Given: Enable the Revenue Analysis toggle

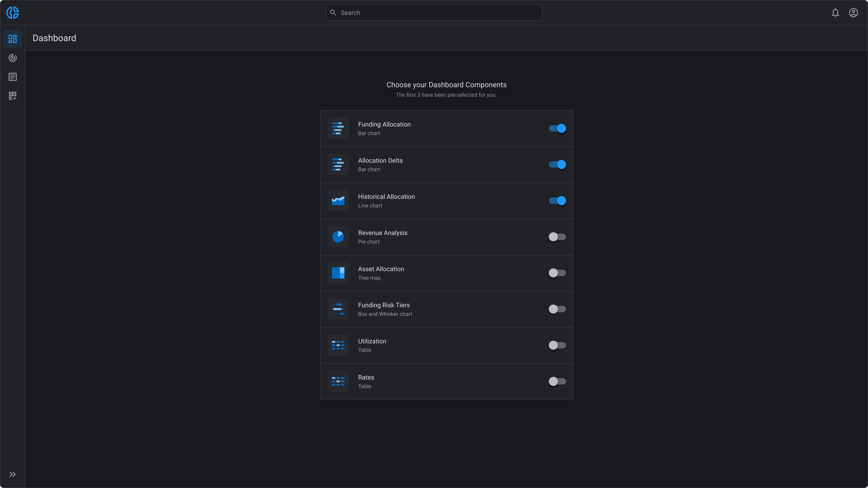Looking at the screenshot, I should click(x=557, y=237).
